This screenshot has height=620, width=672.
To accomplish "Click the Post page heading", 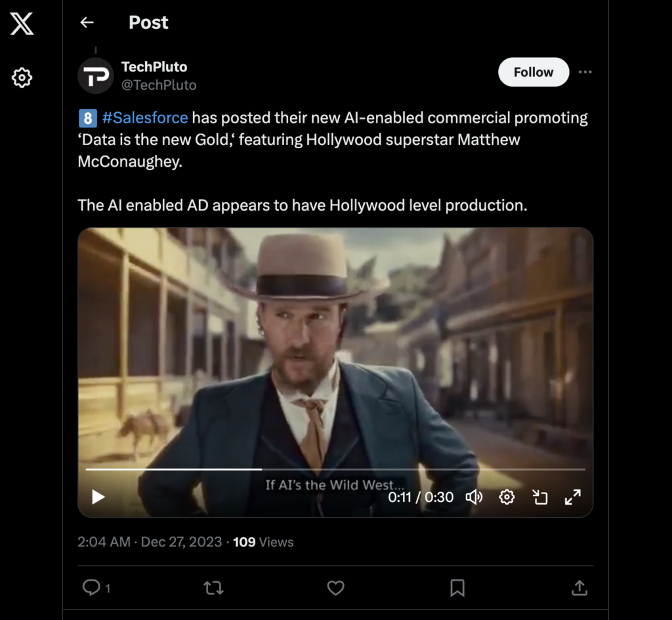I will (148, 22).
